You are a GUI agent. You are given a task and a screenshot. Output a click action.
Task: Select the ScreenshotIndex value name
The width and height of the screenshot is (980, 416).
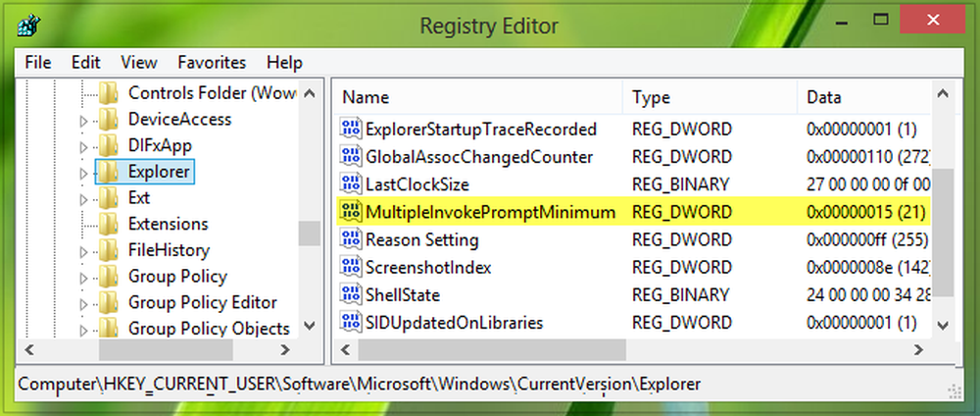(x=429, y=267)
